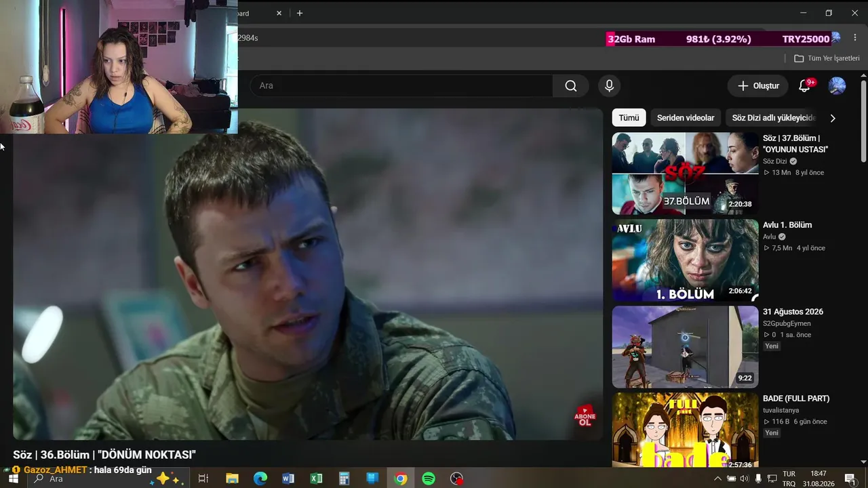868x488 pixels.
Task: Open Spotify from the taskbar
Action: [429, 479]
